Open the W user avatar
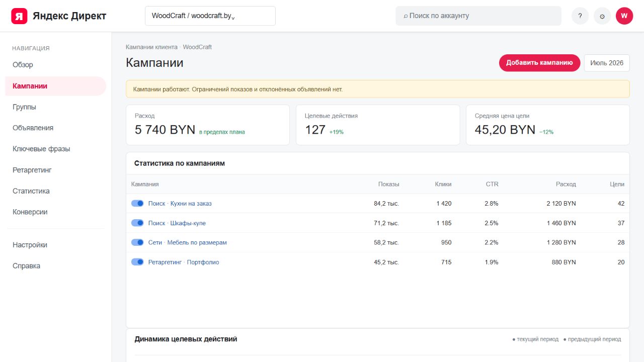The width and height of the screenshot is (644, 362). (x=624, y=16)
